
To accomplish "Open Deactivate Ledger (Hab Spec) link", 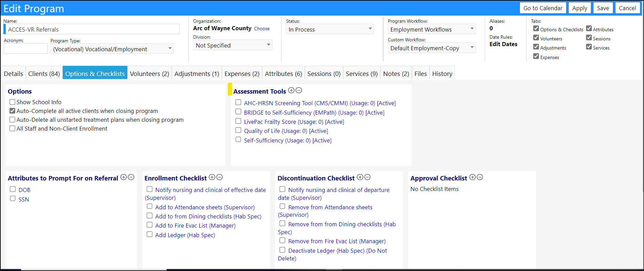I will [x=332, y=254].
